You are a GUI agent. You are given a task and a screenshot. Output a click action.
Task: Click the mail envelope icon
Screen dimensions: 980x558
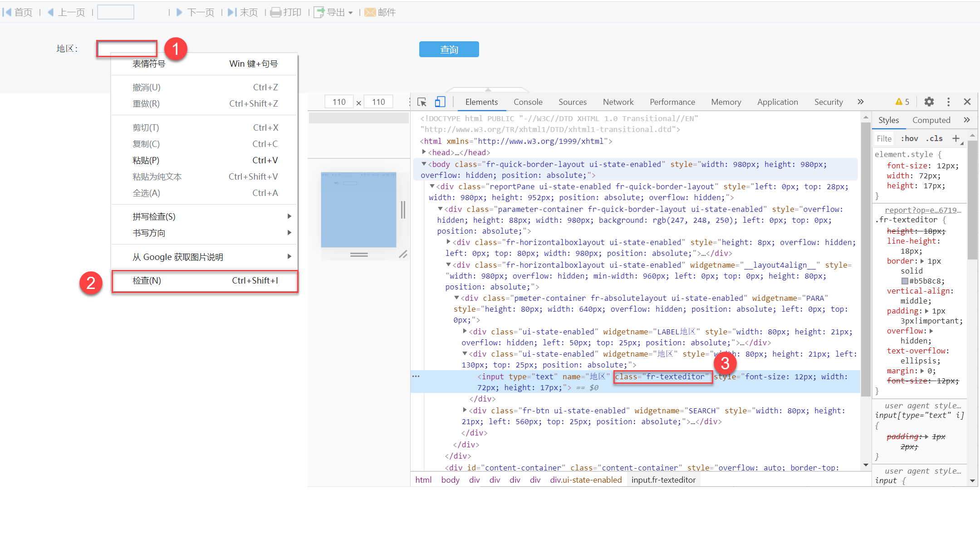[x=370, y=12]
